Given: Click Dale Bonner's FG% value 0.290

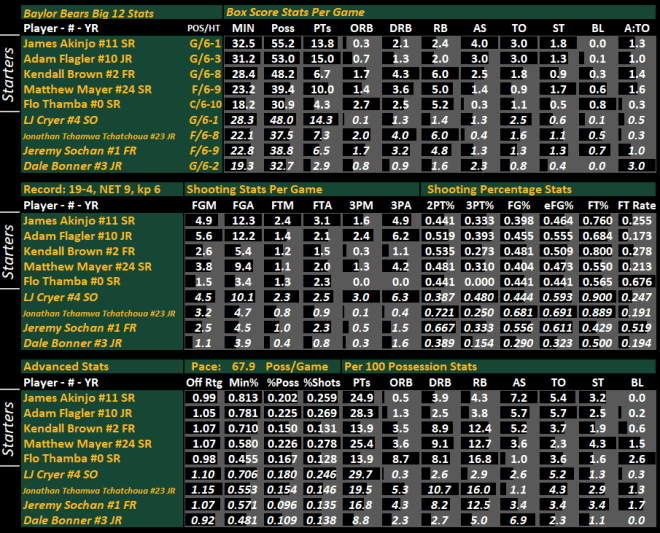Looking at the screenshot, I should pos(518,343).
